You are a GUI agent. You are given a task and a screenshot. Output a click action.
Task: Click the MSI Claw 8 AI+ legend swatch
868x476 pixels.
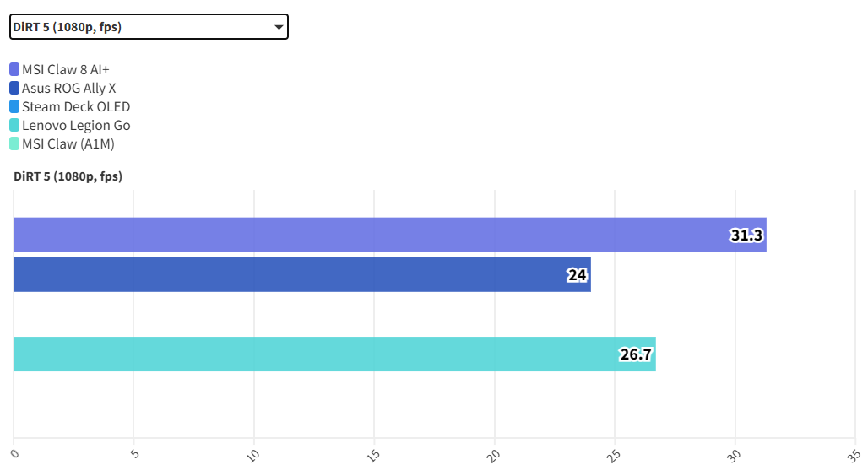click(14, 69)
